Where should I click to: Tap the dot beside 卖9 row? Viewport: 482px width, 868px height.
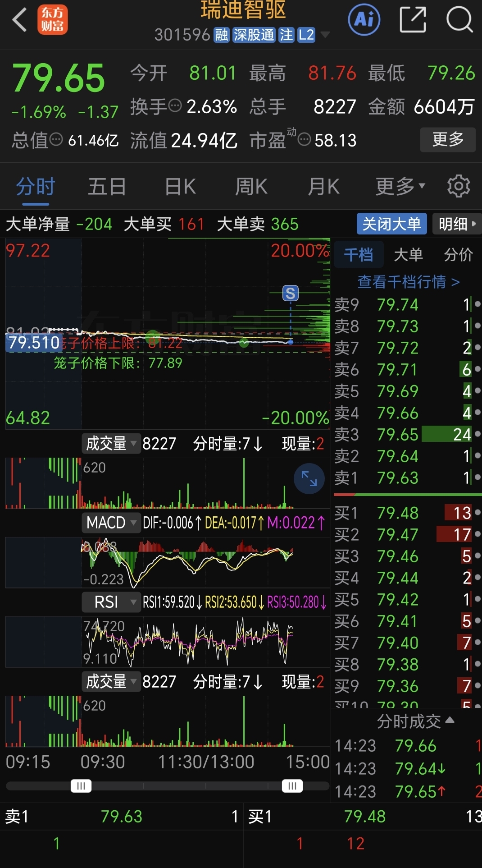tap(477, 304)
